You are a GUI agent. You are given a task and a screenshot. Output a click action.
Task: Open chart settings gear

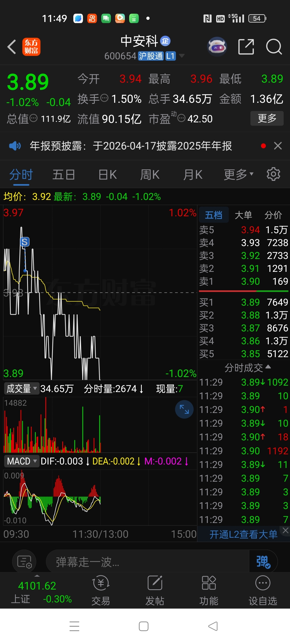(x=273, y=174)
